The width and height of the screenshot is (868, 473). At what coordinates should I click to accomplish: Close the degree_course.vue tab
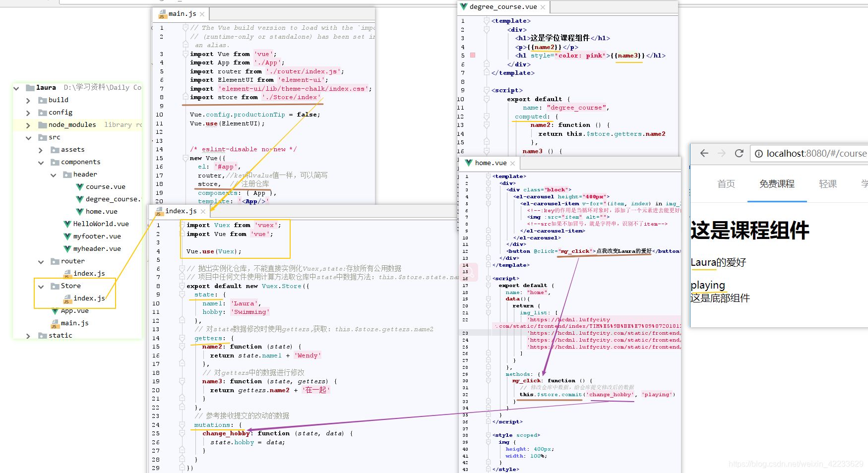point(543,7)
